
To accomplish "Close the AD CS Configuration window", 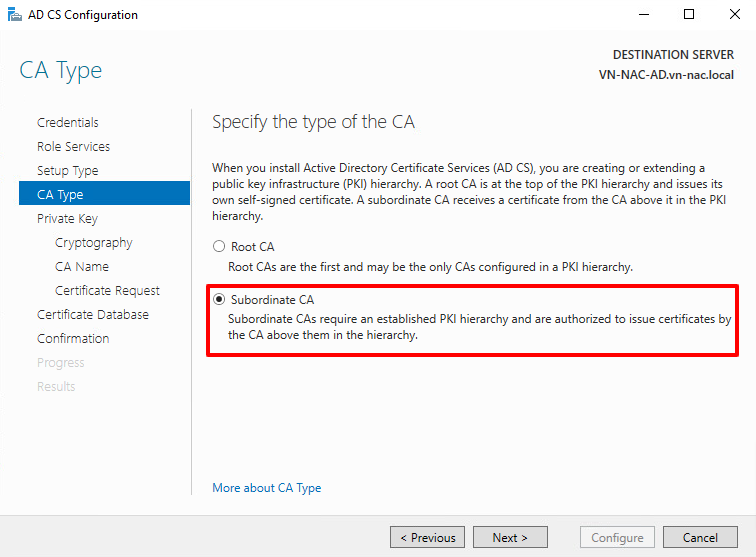I will [x=734, y=15].
